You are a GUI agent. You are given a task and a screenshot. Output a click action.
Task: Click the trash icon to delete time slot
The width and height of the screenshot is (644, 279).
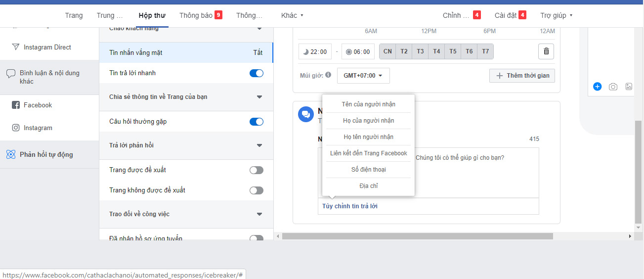[546, 51]
